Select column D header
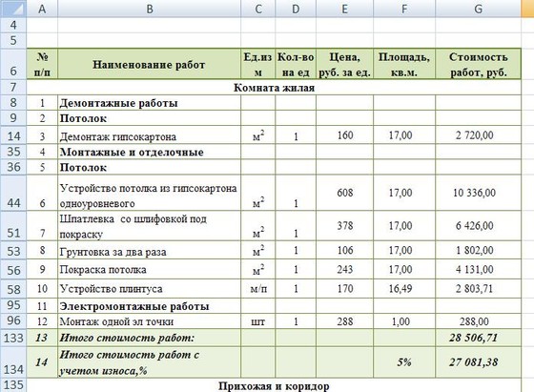534x392 pixels. pyautogui.click(x=296, y=9)
